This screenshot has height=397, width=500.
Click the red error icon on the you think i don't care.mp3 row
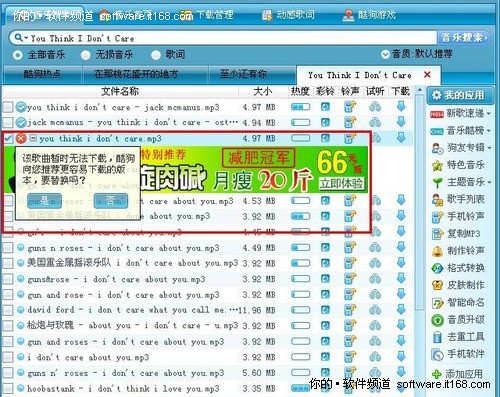tap(21, 138)
